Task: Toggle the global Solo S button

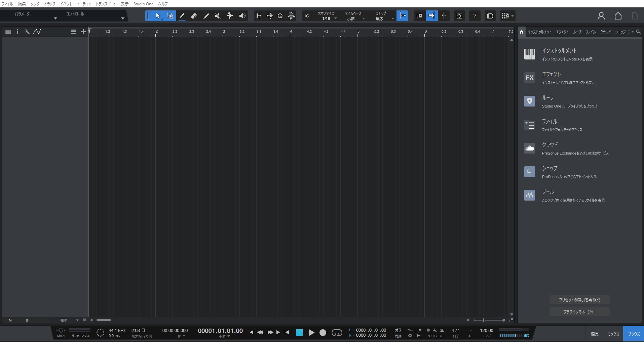Action: point(27,320)
